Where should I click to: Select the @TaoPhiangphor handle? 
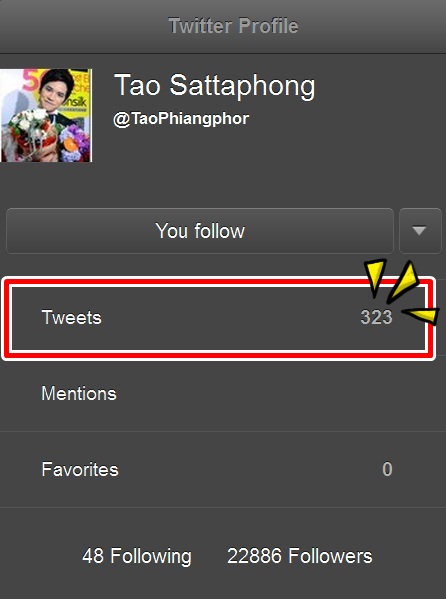(x=181, y=119)
